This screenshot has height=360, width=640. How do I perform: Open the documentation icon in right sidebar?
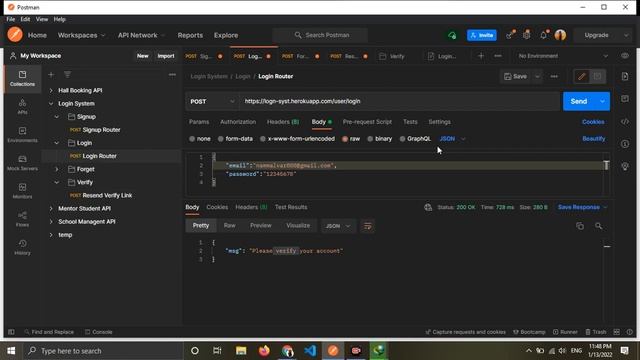625,76
